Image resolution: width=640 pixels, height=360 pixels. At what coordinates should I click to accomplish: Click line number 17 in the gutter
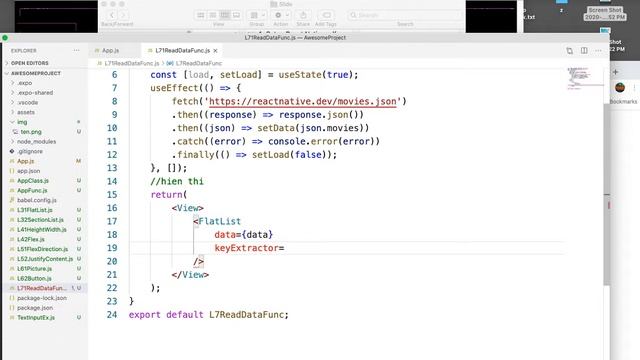click(x=112, y=221)
